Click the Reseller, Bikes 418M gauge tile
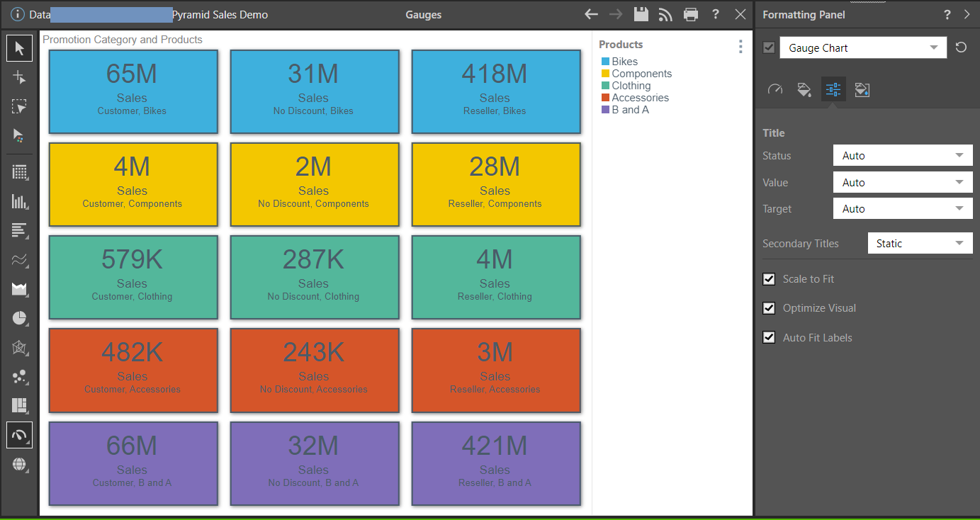The image size is (980, 520). [495, 91]
